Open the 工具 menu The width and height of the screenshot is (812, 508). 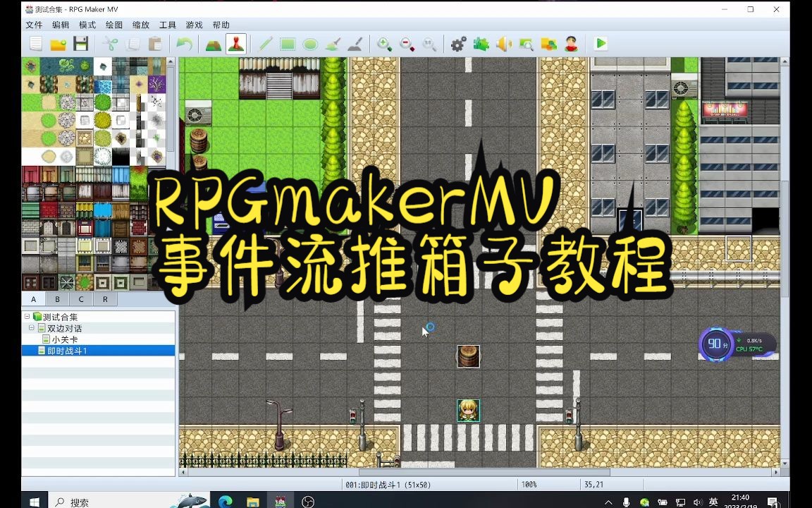point(166,25)
